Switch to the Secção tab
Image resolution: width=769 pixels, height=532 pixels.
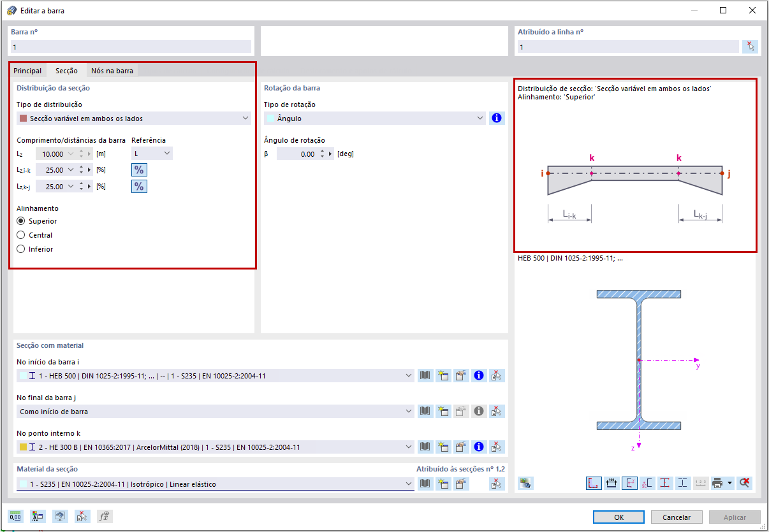pos(66,71)
